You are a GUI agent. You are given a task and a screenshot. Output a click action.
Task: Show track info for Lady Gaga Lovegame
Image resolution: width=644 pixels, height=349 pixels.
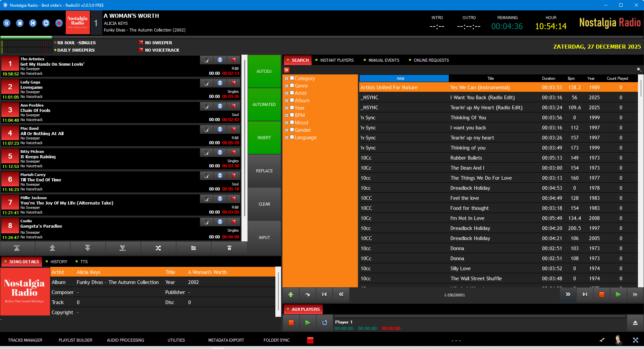pyautogui.click(x=220, y=83)
